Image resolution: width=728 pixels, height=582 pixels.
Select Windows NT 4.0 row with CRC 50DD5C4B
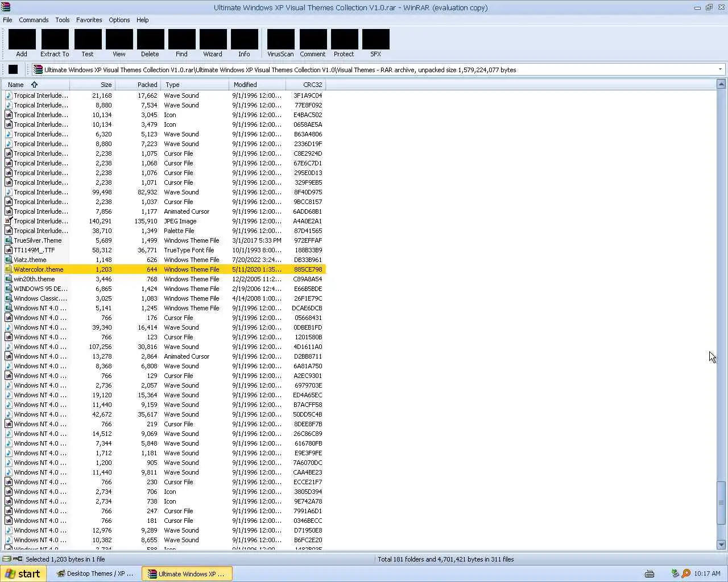point(164,414)
